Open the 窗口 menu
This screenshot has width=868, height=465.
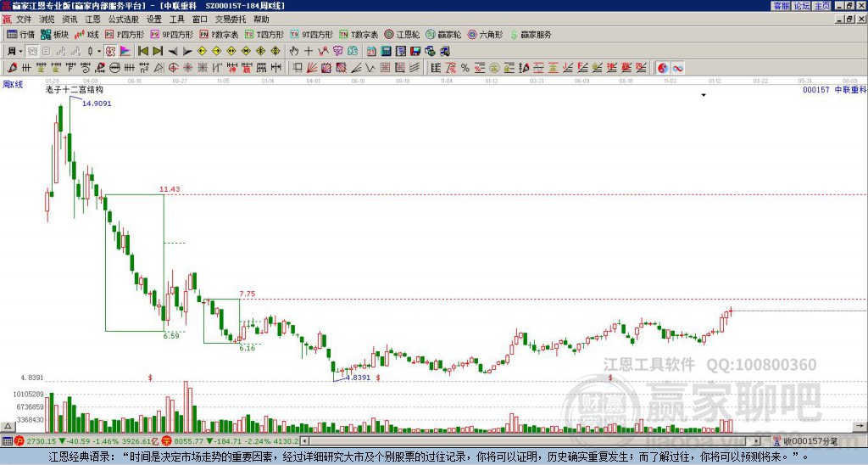click(x=200, y=20)
